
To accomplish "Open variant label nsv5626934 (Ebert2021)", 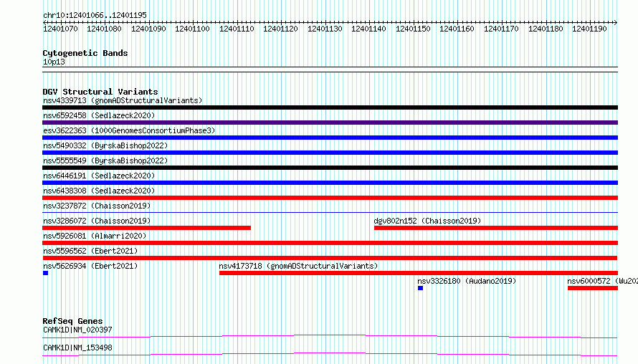I will pyautogui.click(x=90, y=266).
